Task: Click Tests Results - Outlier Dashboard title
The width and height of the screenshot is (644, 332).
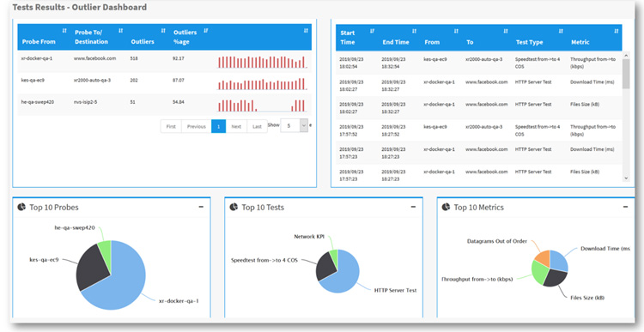Action: click(80, 7)
